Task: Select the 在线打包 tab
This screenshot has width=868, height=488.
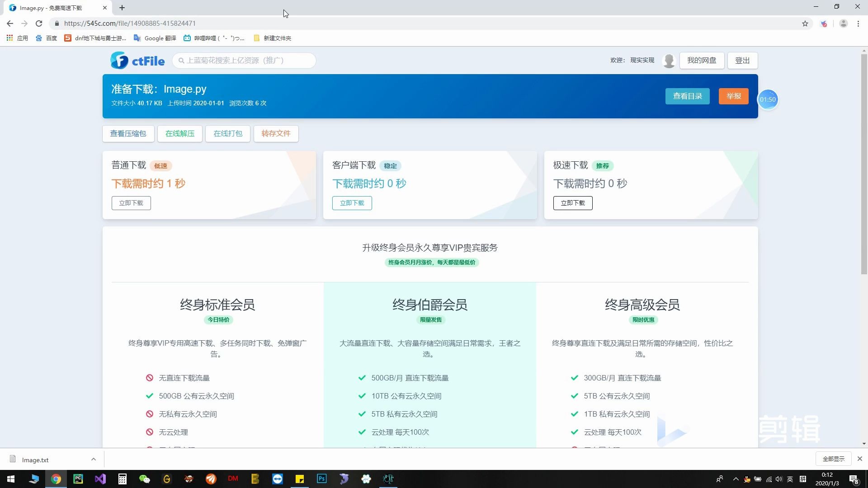Action: [228, 134]
